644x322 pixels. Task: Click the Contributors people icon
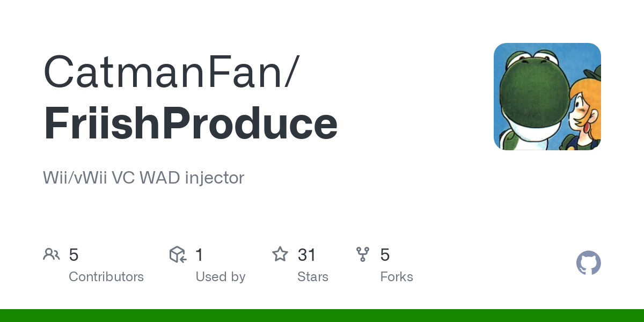(52, 254)
